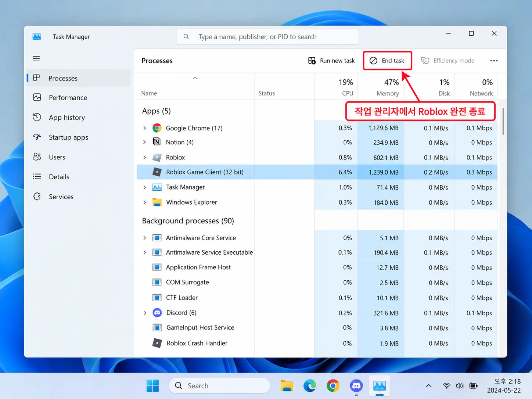Click the volume speaker tray icon

click(x=460, y=386)
